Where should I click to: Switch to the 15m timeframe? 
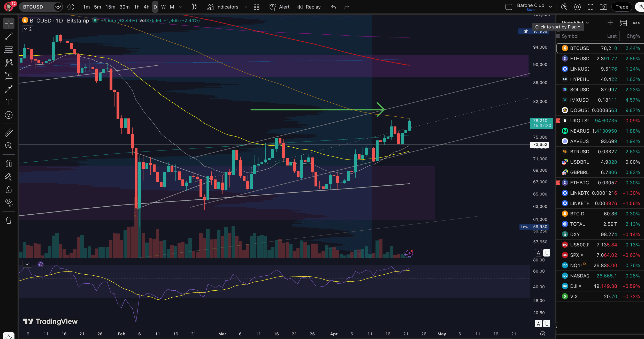pos(110,7)
